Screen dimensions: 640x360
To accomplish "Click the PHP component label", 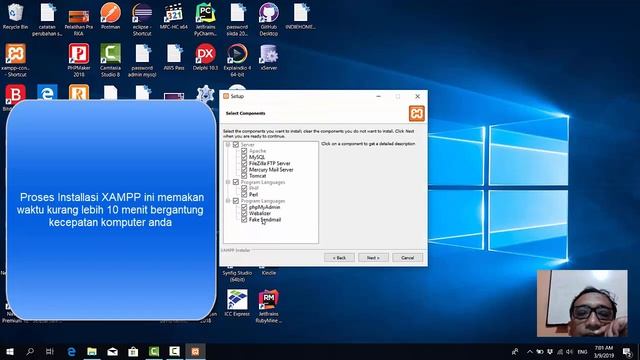I will [x=254, y=188].
